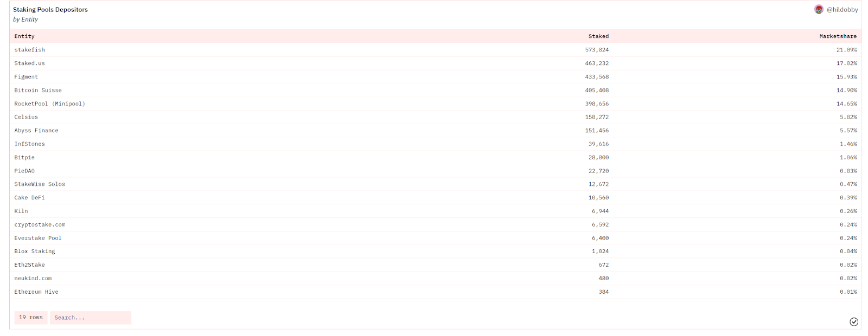Click the 6,944 staked value
Image resolution: width=868 pixels, height=336 pixels.
click(600, 211)
